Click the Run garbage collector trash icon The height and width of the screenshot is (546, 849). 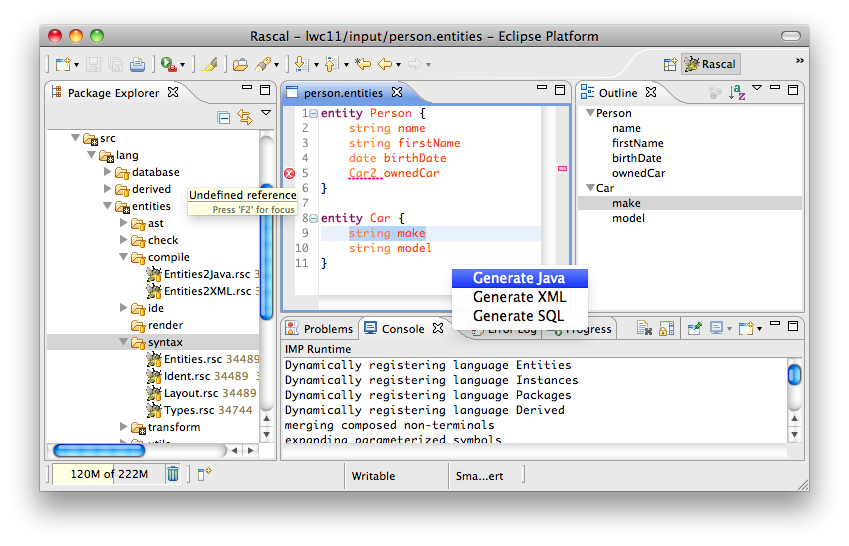172,474
